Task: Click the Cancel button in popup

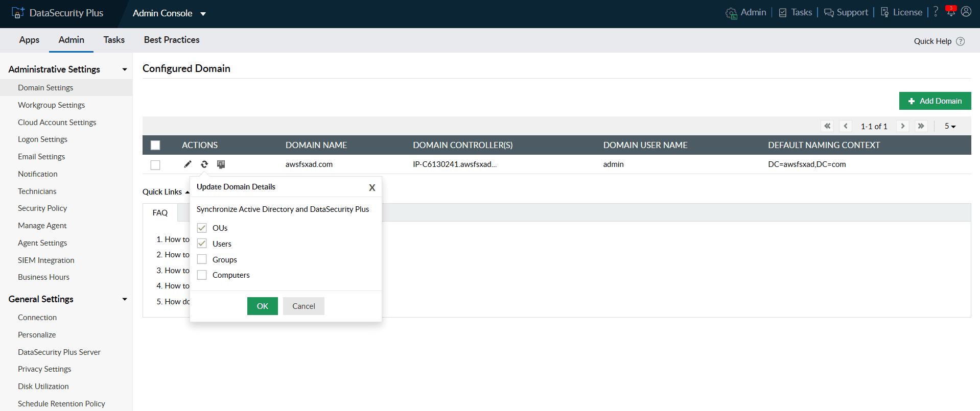Action: 304,306
